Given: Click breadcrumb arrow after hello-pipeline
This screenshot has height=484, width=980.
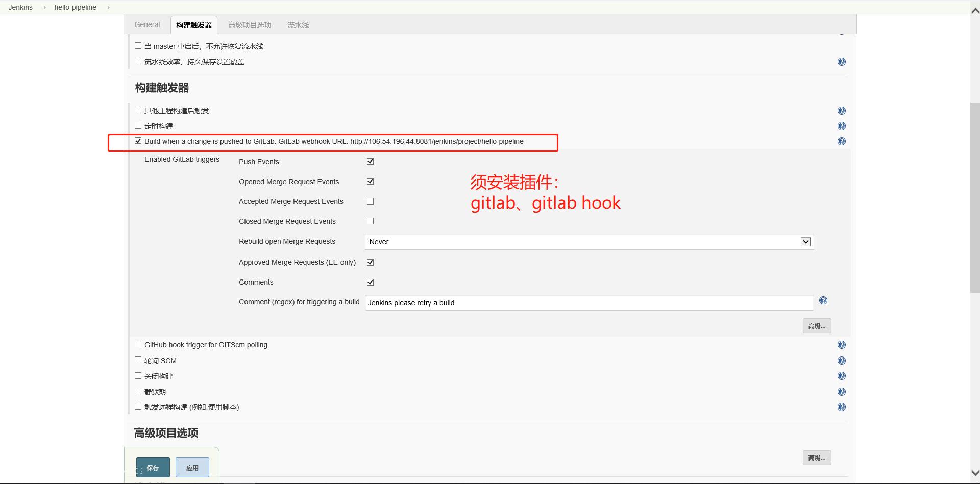Looking at the screenshot, I should 108,7.
